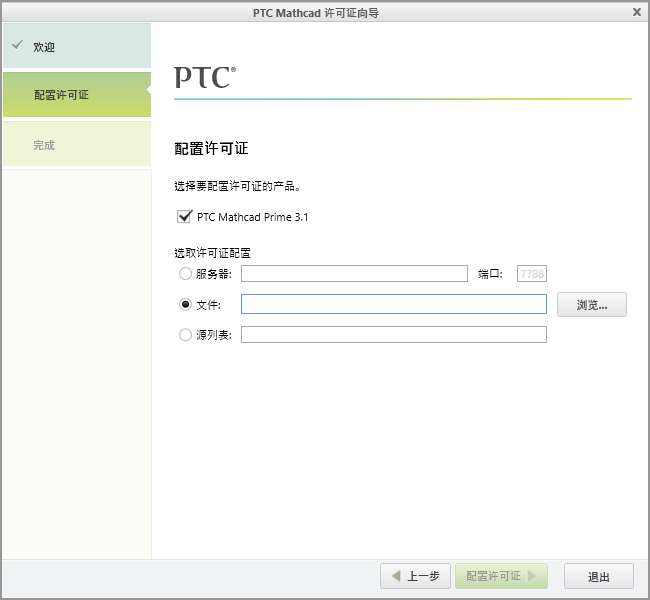650x600 pixels.
Task: Click the 配置许可证 next button at bottom
Action: click(x=501, y=576)
